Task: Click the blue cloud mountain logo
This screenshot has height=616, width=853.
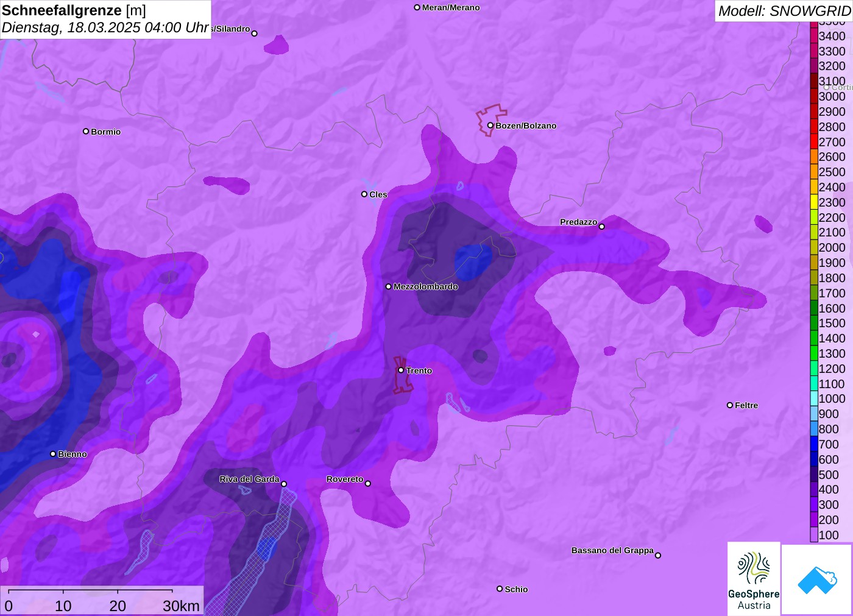Action: pyautogui.click(x=817, y=579)
